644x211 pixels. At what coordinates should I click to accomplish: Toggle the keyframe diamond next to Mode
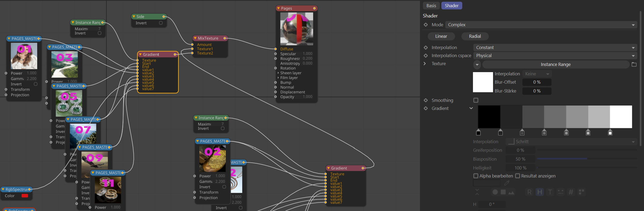[x=426, y=25]
